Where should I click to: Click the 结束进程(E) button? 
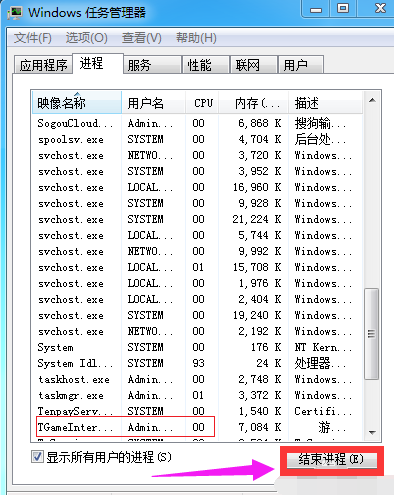click(x=331, y=460)
